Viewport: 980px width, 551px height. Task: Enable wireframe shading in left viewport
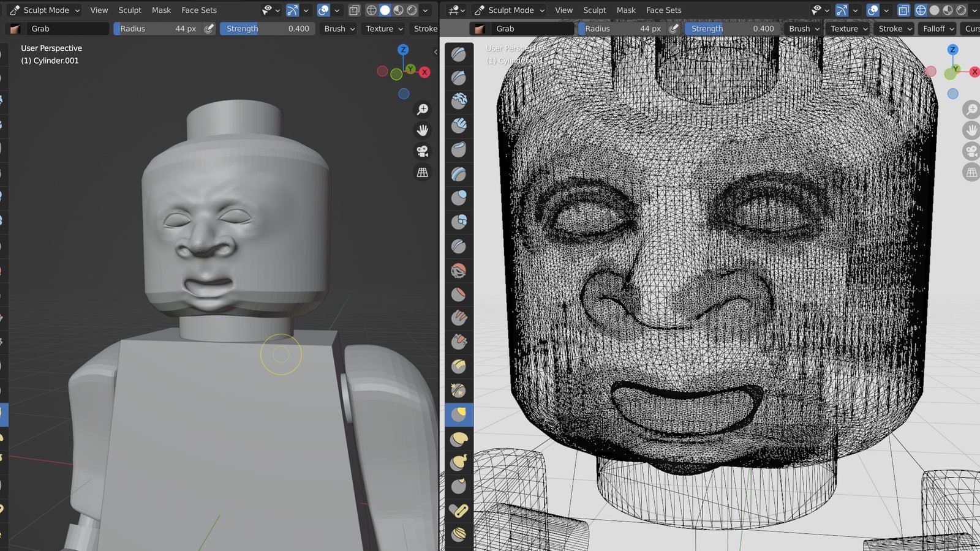[x=372, y=10]
